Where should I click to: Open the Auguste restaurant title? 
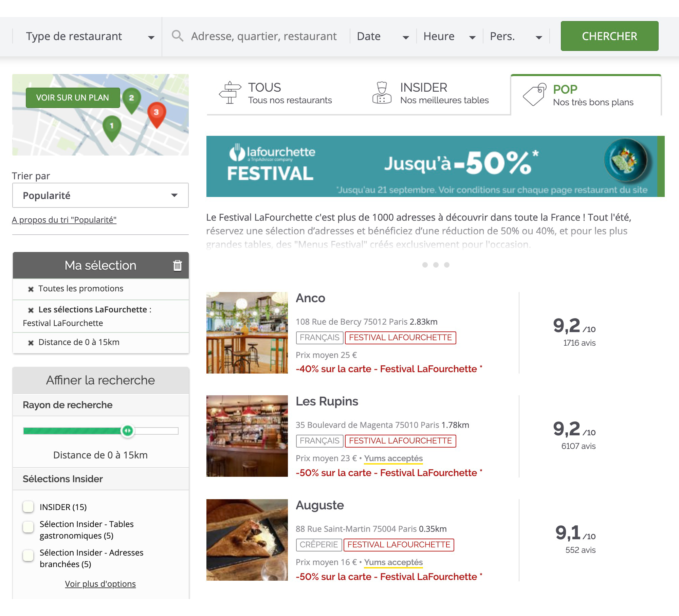click(320, 505)
